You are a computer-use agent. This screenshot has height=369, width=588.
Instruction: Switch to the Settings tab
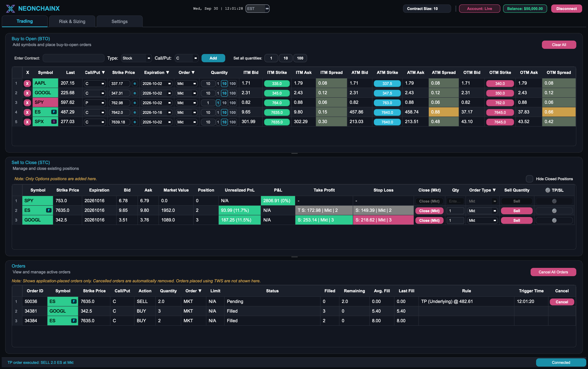pos(119,21)
